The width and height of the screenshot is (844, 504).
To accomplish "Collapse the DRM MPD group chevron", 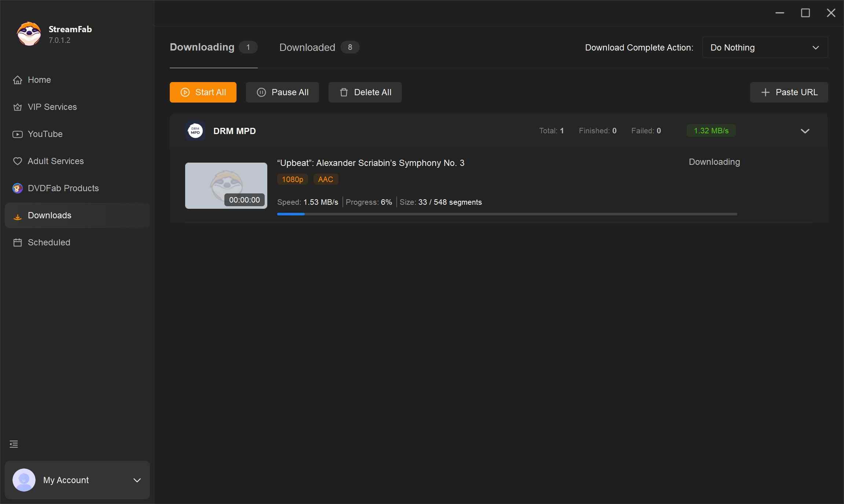I will tap(805, 131).
